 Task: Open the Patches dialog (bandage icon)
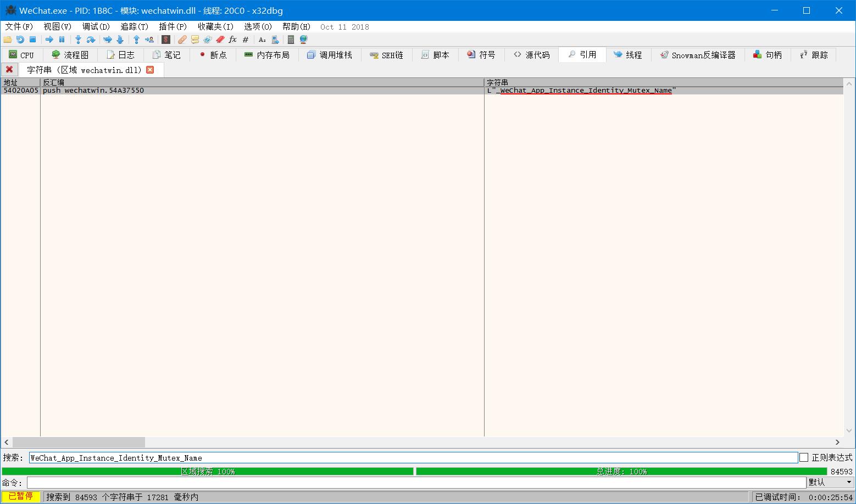coord(182,40)
